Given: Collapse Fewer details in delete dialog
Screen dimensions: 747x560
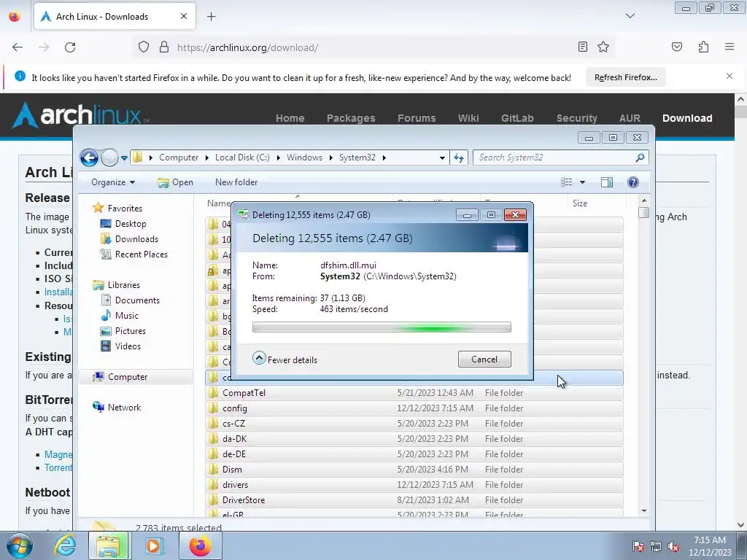Looking at the screenshot, I should tap(285, 359).
